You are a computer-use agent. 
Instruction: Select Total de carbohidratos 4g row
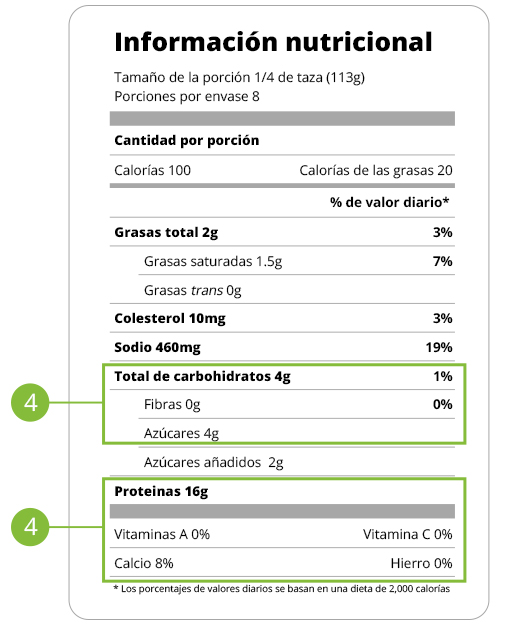pos(282,376)
